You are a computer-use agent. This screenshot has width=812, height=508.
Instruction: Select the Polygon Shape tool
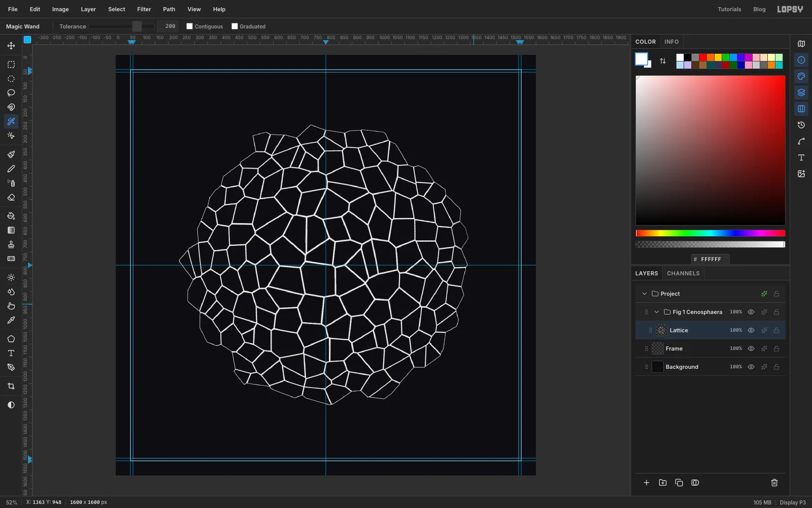click(11, 339)
